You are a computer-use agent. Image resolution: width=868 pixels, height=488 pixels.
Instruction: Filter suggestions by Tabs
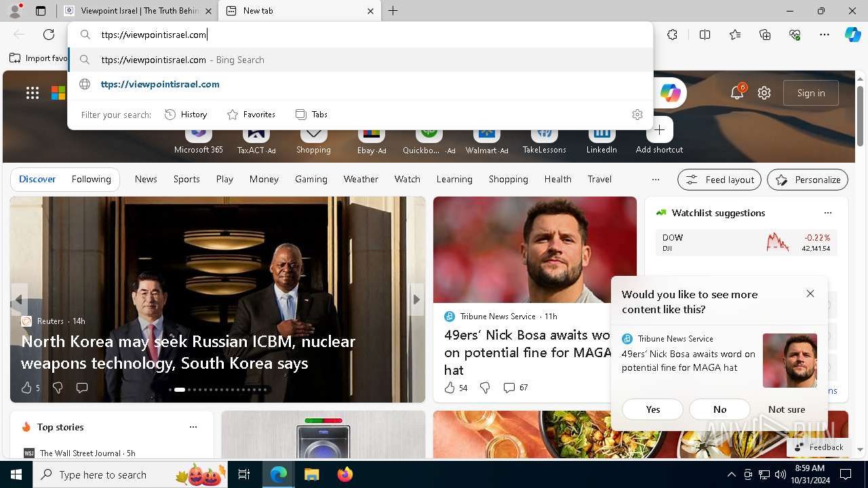(312, 115)
